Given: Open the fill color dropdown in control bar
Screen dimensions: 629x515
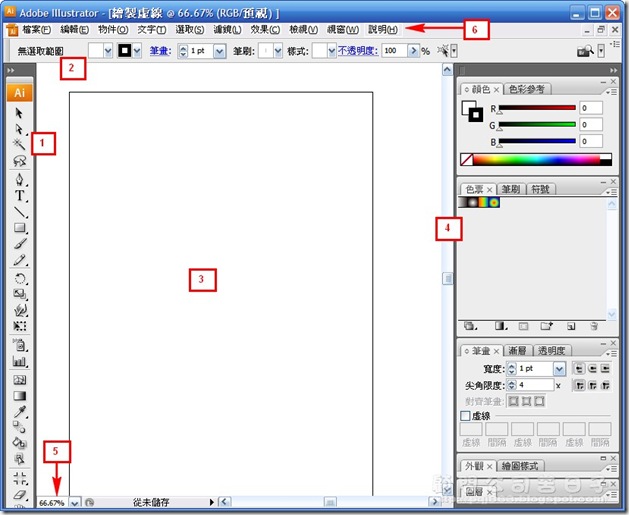Looking at the screenshot, I should (x=108, y=51).
